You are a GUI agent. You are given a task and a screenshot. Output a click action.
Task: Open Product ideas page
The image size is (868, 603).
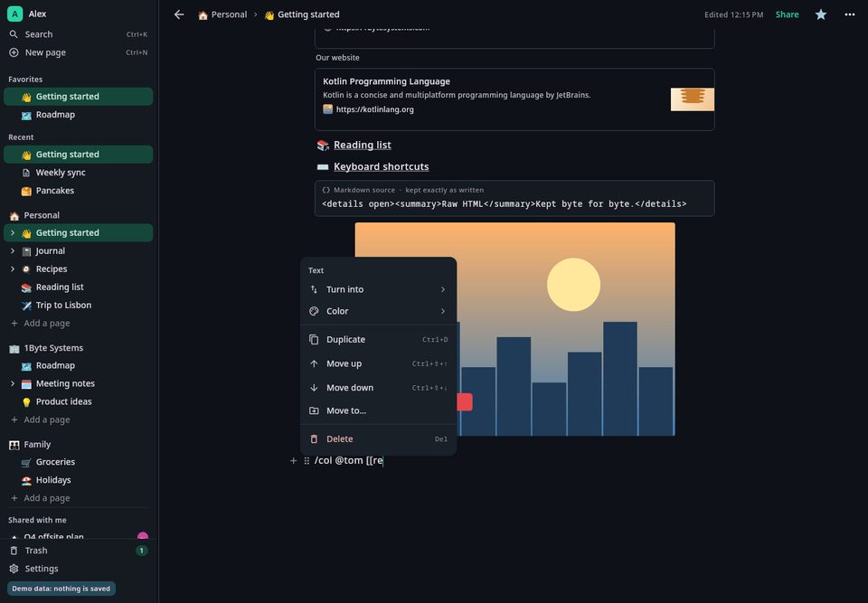point(79,402)
